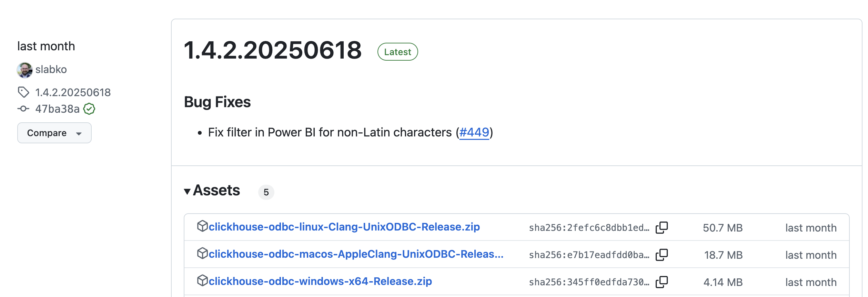Download the macos AppleClang UnixODBC release asset
The width and height of the screenshot is (868, 297).
(356, 254)
